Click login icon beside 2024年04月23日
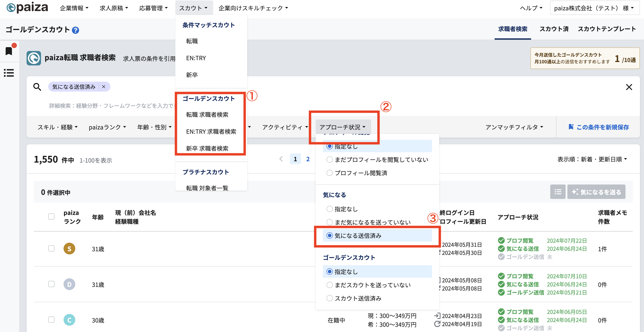The height and width of the screenshot is (332, 644). coord(437,316)
